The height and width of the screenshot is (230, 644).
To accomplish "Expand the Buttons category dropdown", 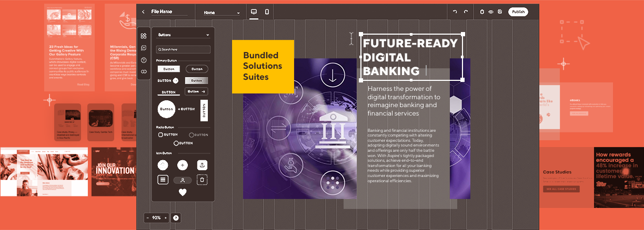I will click(183, 35).
